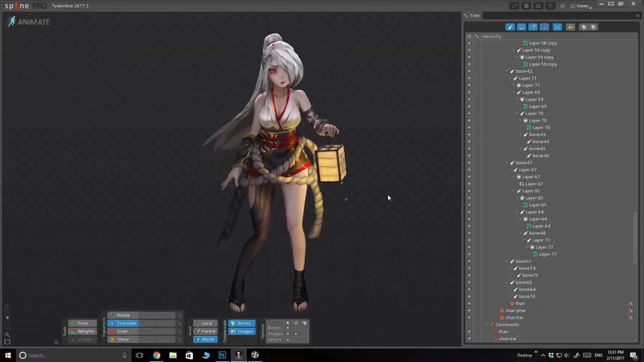Viewport: 644px width, 362px height.
Task: Open the find-and-replace search icon in Tree
Action: click(x=571, y=27)
